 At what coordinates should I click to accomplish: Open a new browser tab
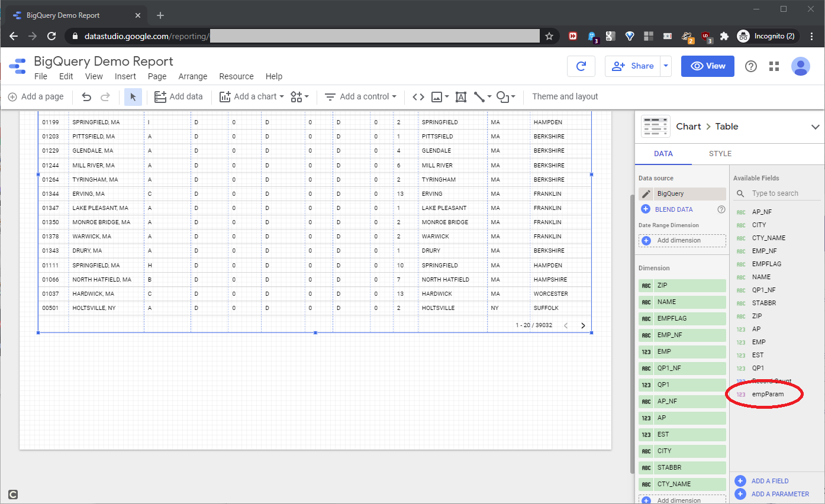pos(160,15)
